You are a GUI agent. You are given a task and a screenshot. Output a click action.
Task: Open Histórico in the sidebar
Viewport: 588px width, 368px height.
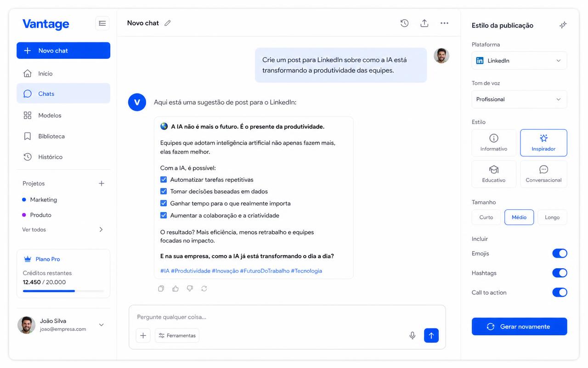[x=63, y=157]
